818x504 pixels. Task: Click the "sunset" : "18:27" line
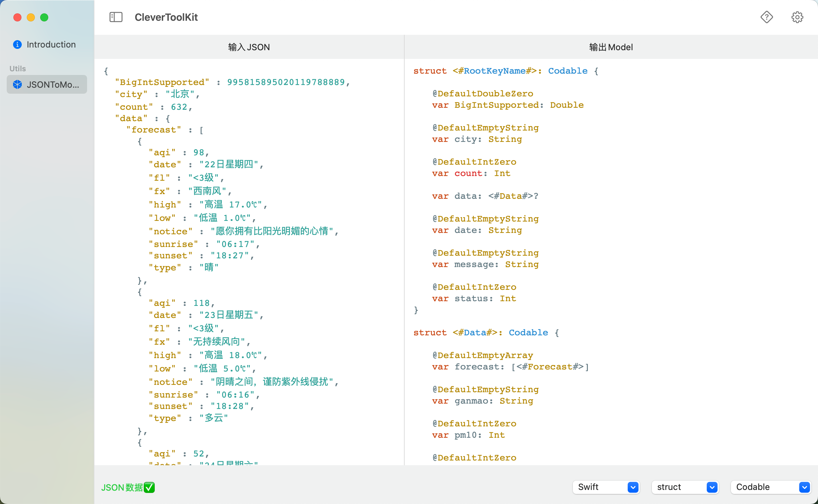(201, 256)
